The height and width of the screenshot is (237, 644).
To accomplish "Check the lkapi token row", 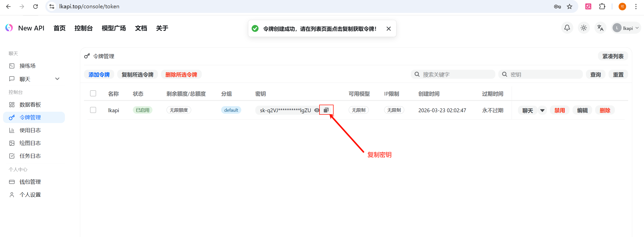I will pyautogui.click(x=93, y=110).
